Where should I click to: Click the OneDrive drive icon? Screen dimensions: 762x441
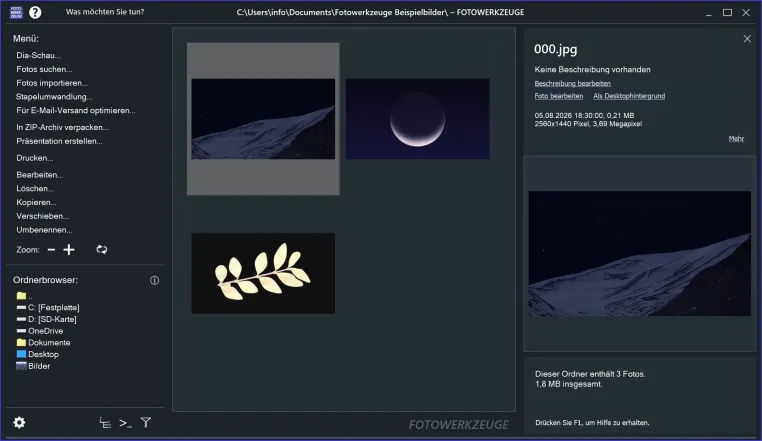coord(21,331)
